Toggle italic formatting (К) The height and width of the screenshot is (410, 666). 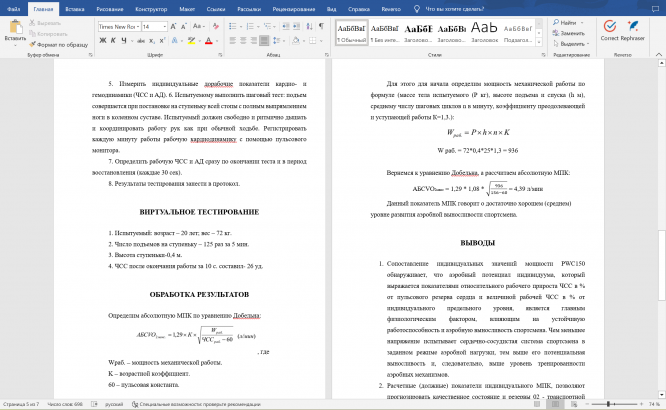(x=113, y=40)
